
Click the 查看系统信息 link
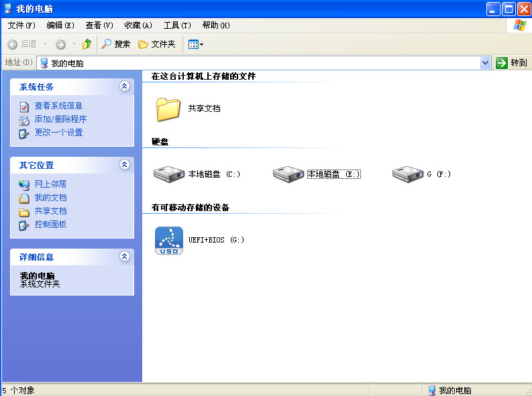58,106
